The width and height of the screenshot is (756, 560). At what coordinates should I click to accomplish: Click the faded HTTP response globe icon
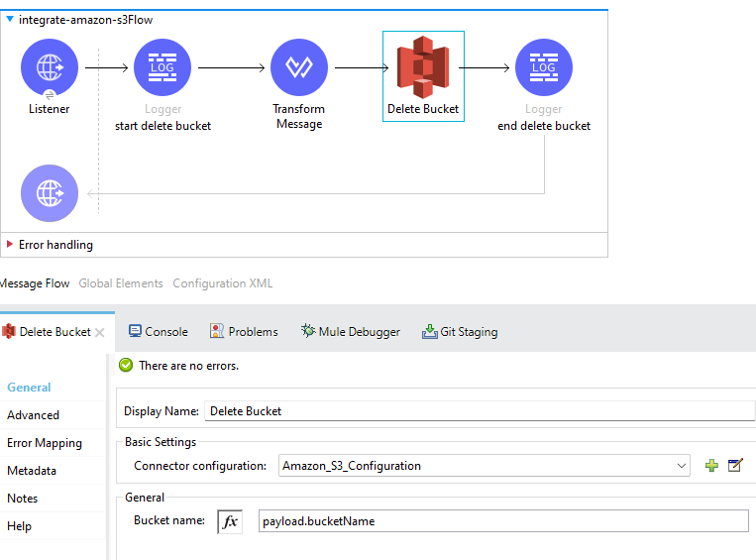pos(49,192)
